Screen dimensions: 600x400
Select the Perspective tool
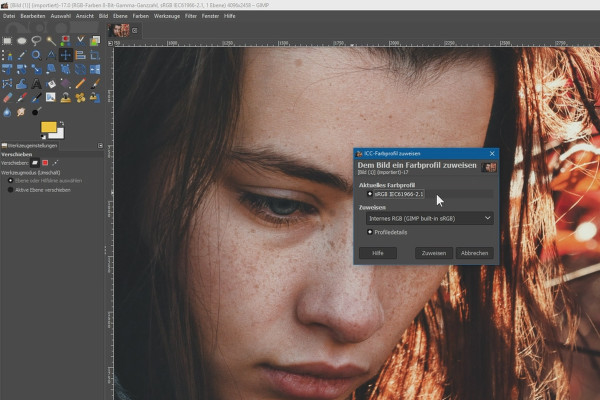[x=80, y=69]
